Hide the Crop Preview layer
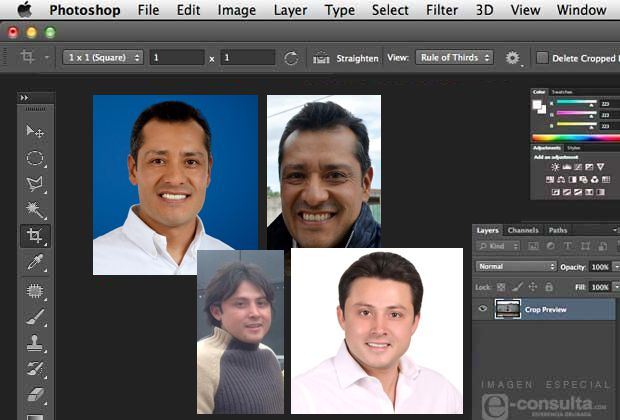 point(483,310)
